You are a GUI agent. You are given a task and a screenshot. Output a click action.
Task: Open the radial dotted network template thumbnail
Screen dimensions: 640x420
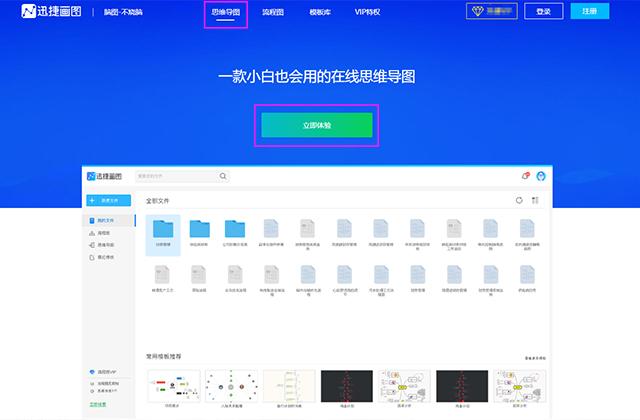(x=231, y=386)
